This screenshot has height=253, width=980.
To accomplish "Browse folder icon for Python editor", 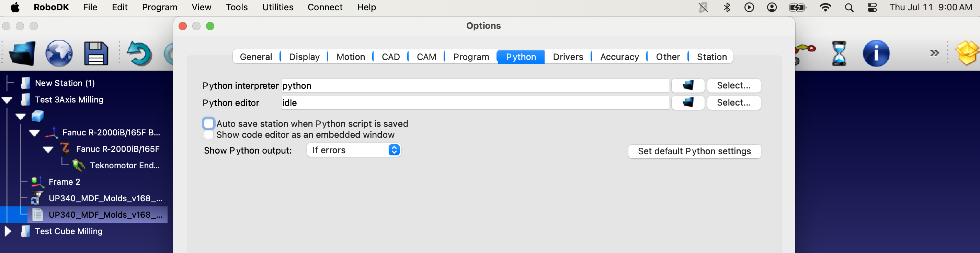I will pyautogui.click(x=687, y=103).
